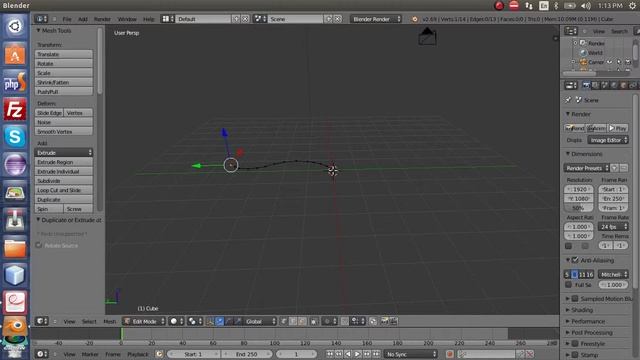Set anti-aliasing samples to 16
The width and height of the screenshot is (640, 360).
click(x=590, y=274)
